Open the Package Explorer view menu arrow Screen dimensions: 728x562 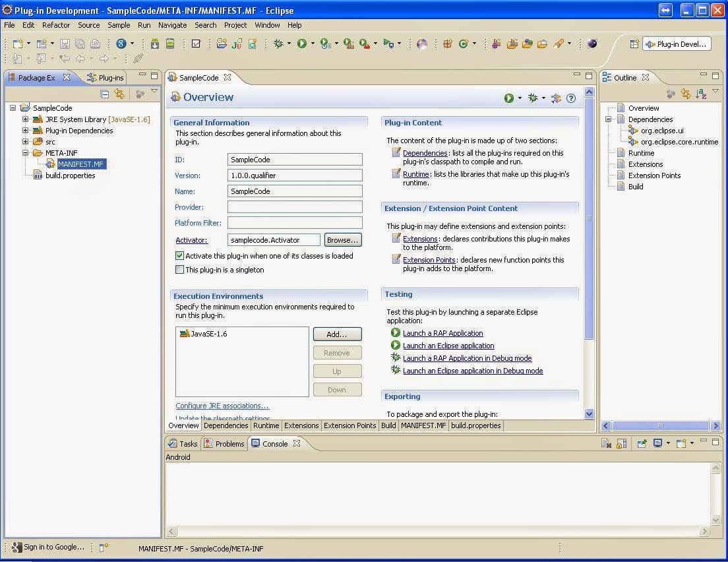coord(154,92)
